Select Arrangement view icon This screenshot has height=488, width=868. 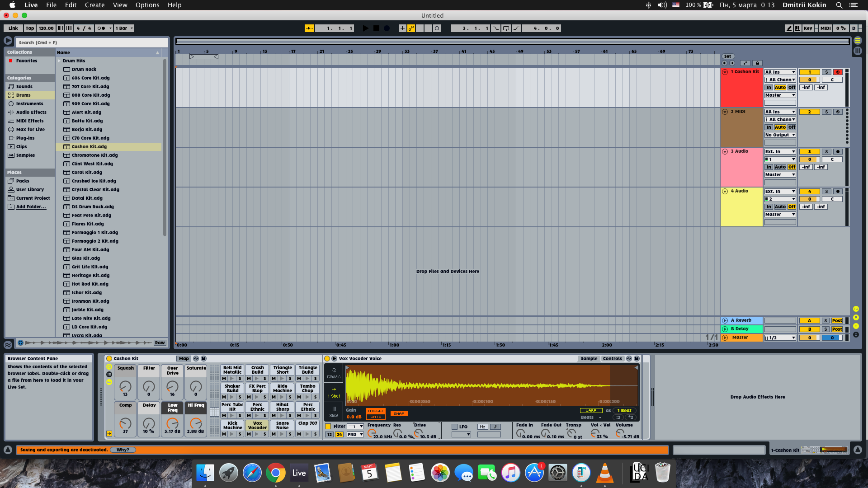858,41
